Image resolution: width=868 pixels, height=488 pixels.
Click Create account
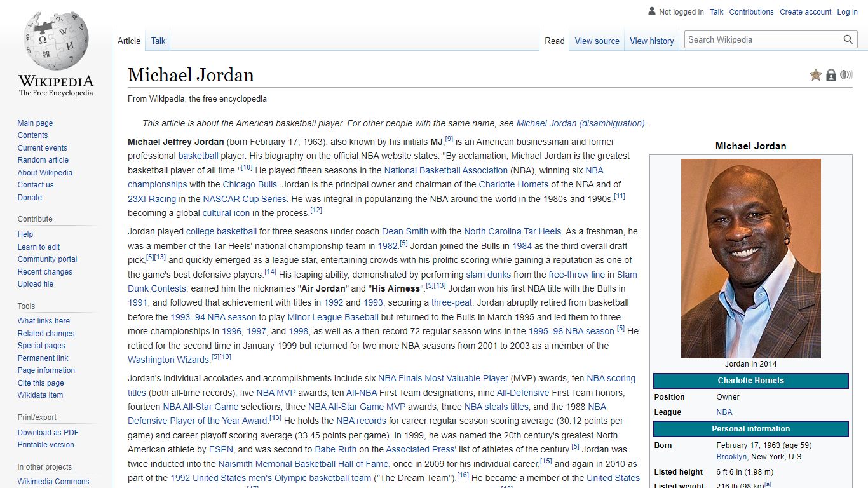806,12
